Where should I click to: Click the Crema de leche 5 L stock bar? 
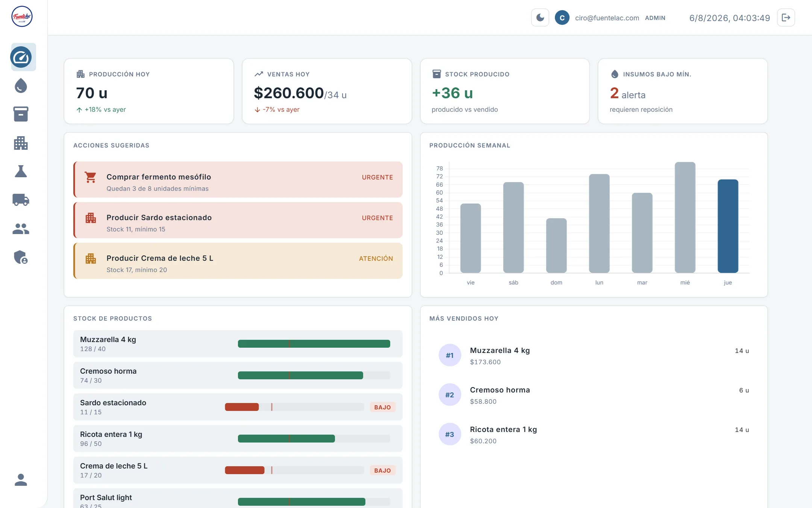(294, 470)
